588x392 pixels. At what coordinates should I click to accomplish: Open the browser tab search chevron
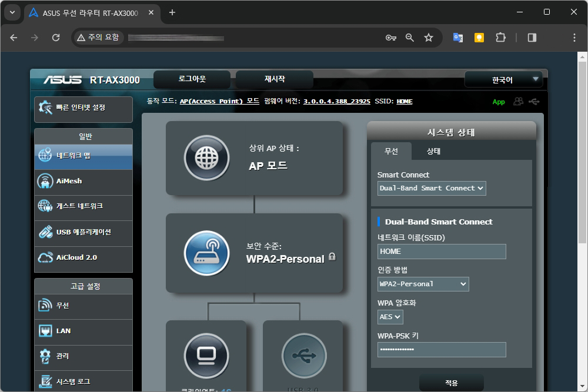[x=12, y=12]
